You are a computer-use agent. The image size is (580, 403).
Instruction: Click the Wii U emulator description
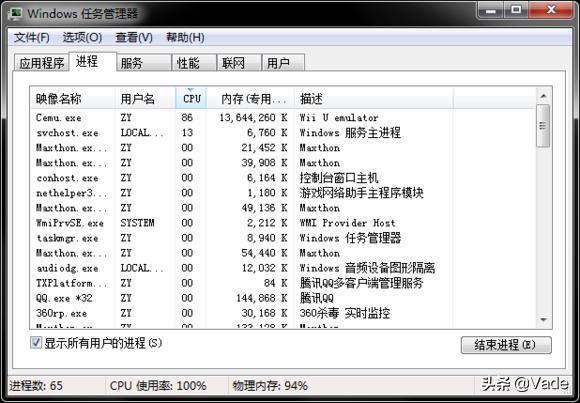click(339, 118)
